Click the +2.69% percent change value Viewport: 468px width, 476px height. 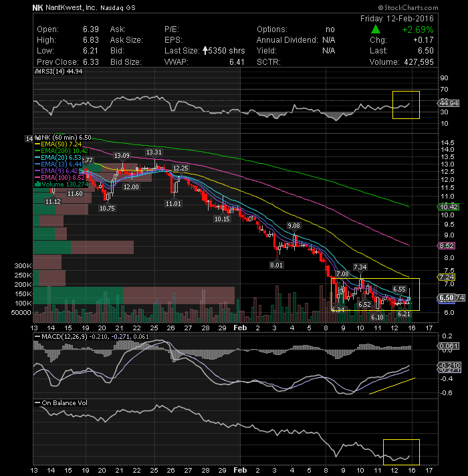[x=418, y=29]
